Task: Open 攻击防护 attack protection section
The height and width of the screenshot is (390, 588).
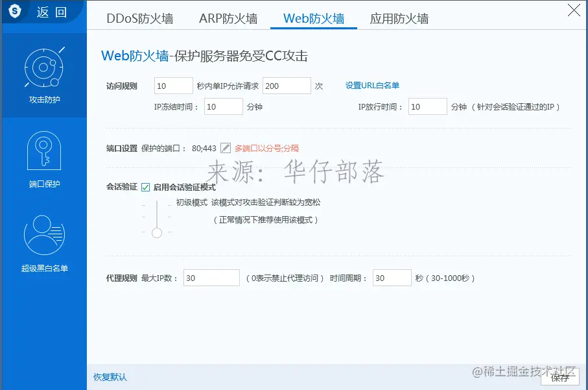Action: (x=44, y=75)
